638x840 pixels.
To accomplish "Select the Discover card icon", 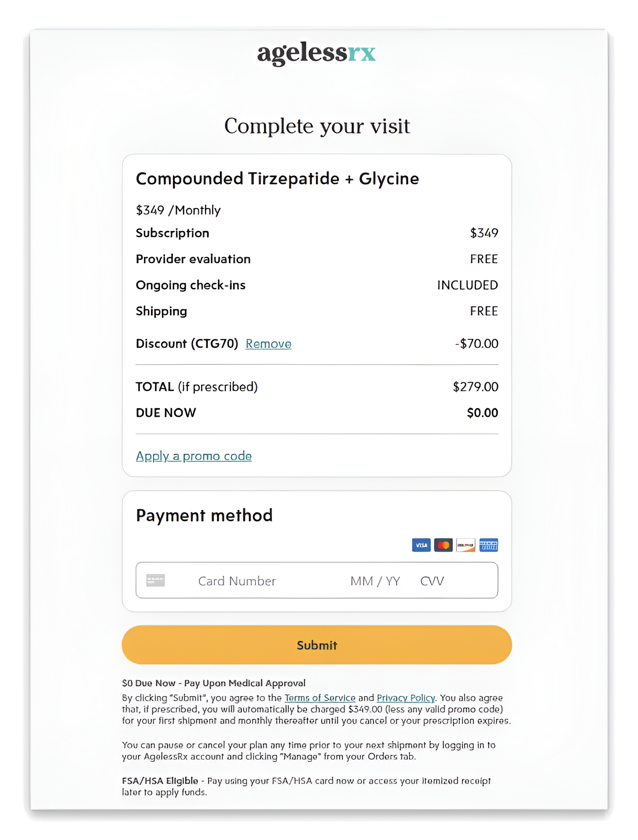I will coord(466,545).
